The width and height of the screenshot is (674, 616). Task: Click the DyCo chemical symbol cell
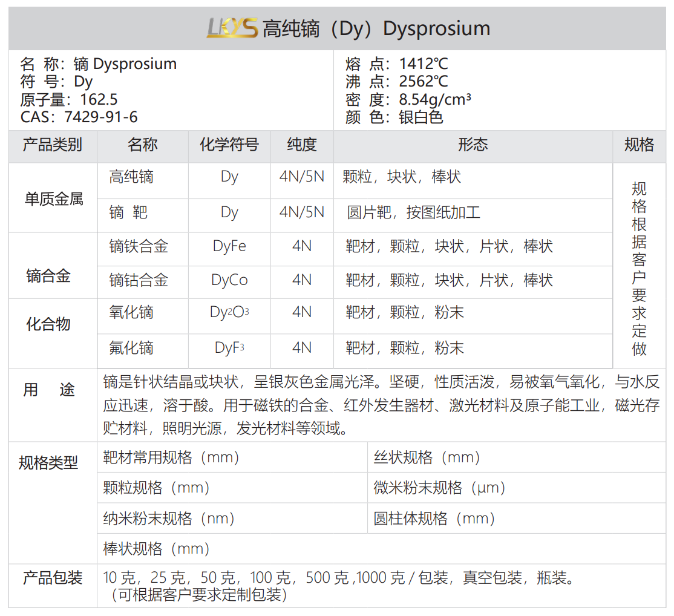[x=229, y=280]
